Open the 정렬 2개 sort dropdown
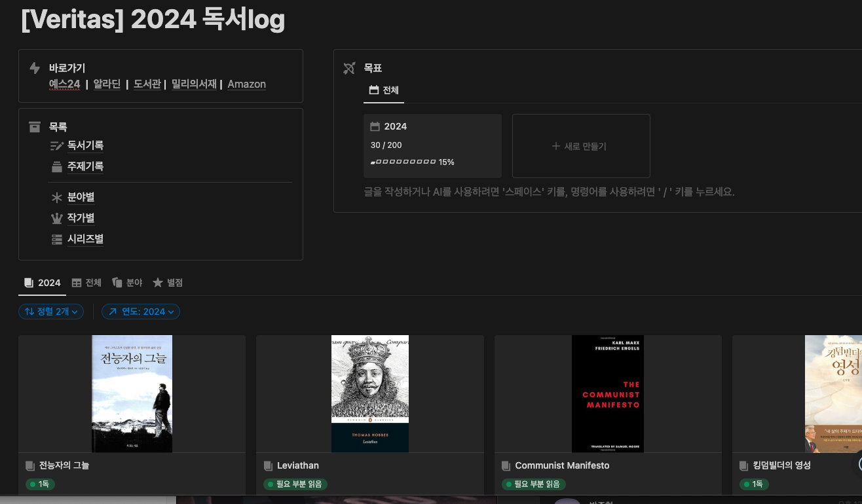 coord(51,312)
